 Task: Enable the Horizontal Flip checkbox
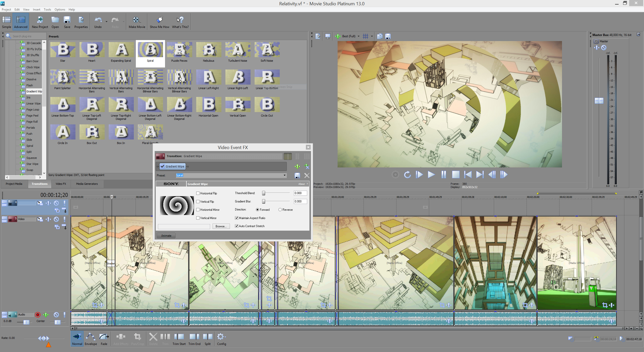coord(198,193)
